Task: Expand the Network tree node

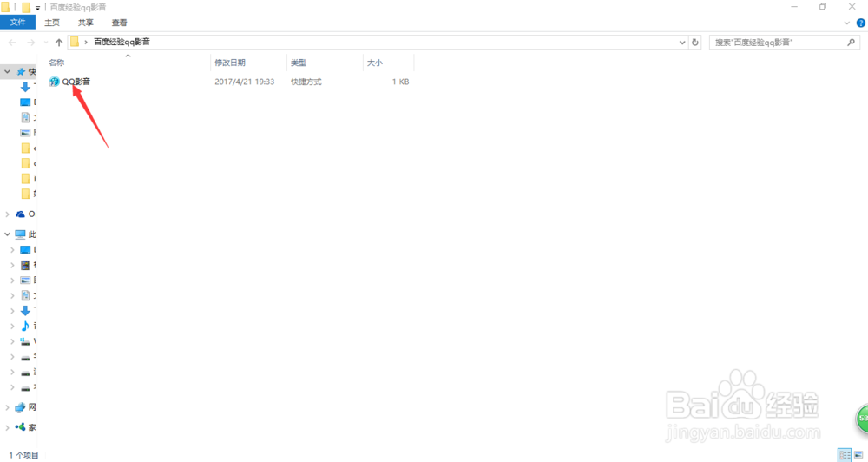Action: (x=7, y=407)
